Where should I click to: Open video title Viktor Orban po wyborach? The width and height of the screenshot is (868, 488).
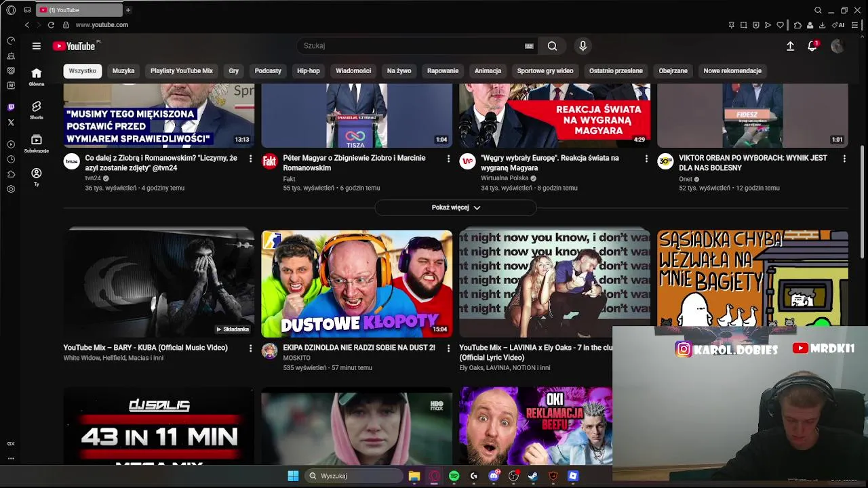click(x=753, y=163)
